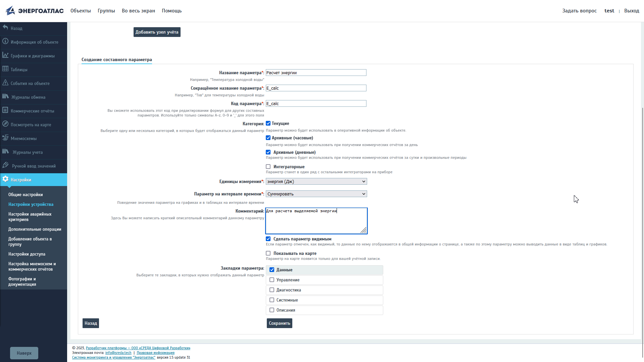Click the pencil icon for Ручной ввод значений
The height and width of the screenshot is (362, 644).
(5, 166)
